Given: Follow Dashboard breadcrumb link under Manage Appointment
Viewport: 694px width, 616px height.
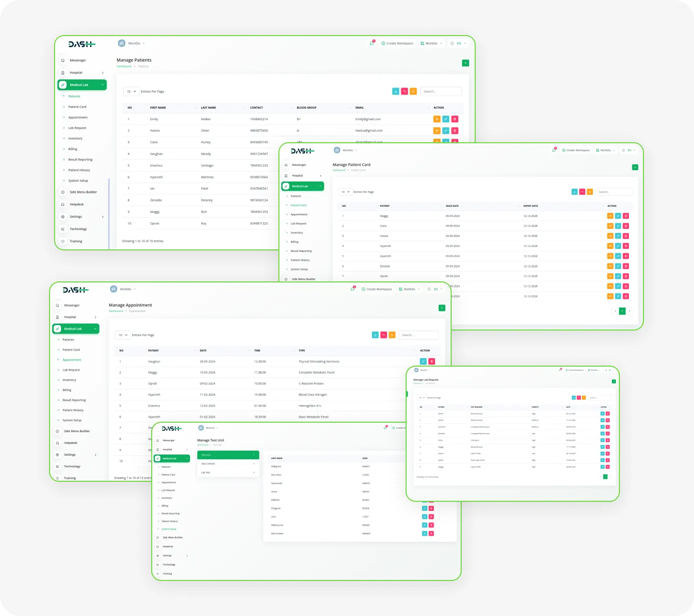Looking at the screenshot, I should tap(116, 312).
